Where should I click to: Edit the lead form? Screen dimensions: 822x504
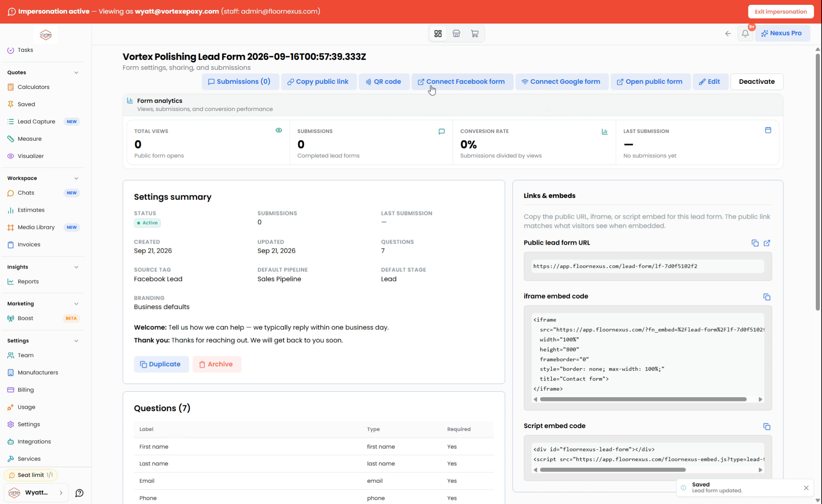[710, 82]
